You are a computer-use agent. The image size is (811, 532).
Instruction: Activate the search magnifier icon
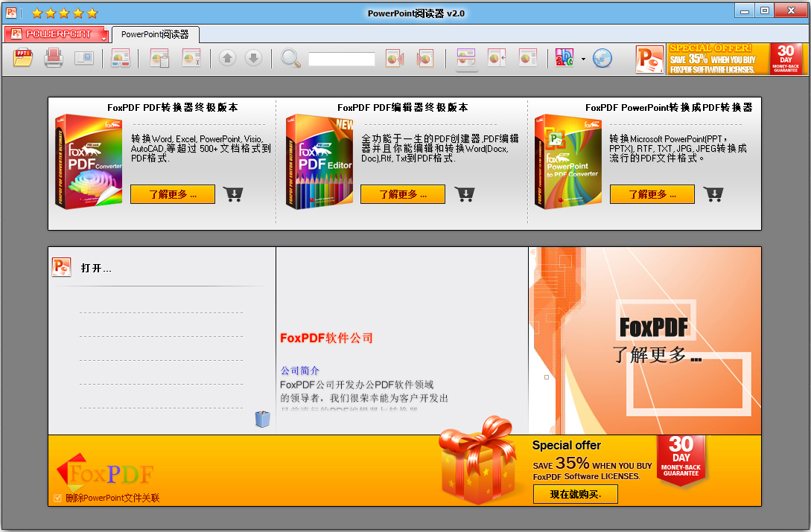(x=287, y=58)
